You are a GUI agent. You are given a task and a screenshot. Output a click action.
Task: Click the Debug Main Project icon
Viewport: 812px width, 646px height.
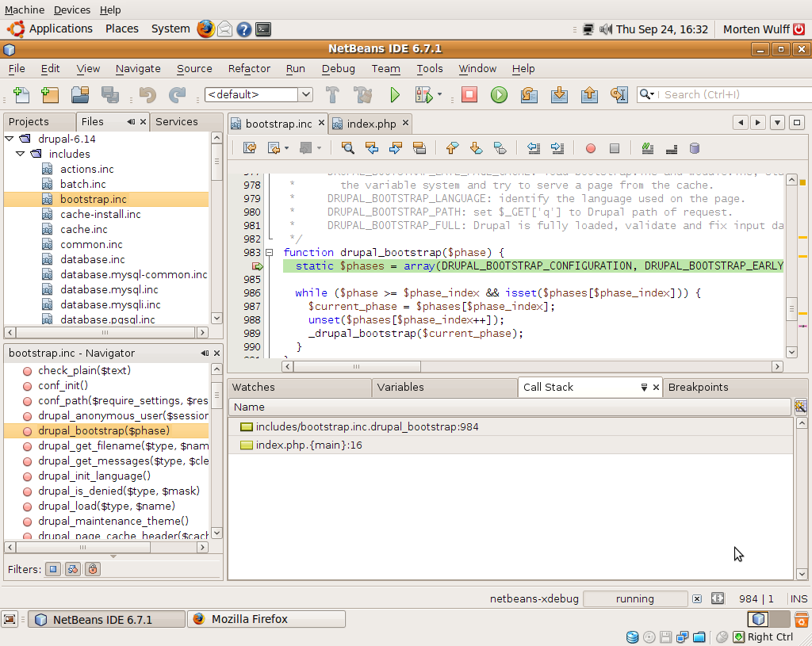coord(423,95)
